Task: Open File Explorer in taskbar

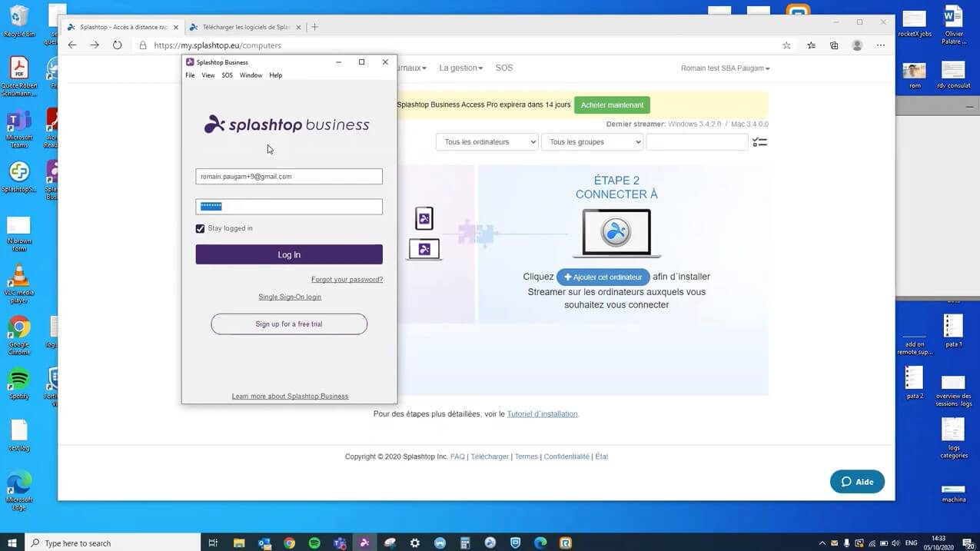Action: coord(239,543)
